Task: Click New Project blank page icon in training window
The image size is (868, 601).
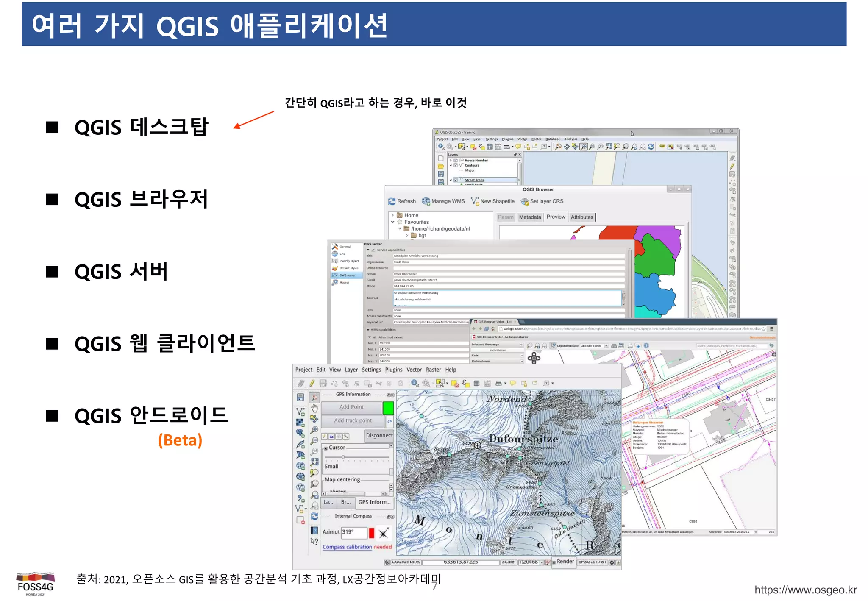Action: tap(441, 158)
